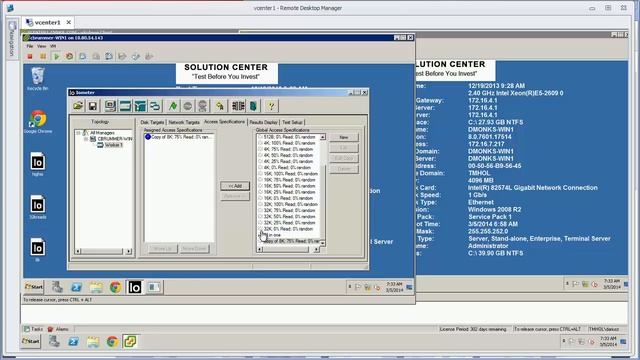Open the Tasks pane in vSphere status bar
Viewport: 640px width, 360px height.
tap(33, 329)
